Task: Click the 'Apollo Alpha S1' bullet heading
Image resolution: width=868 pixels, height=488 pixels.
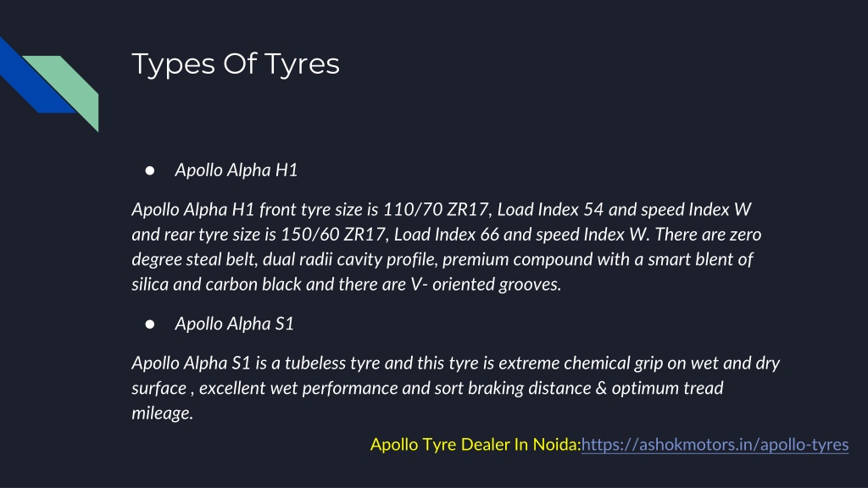Action: coord(234,324)
